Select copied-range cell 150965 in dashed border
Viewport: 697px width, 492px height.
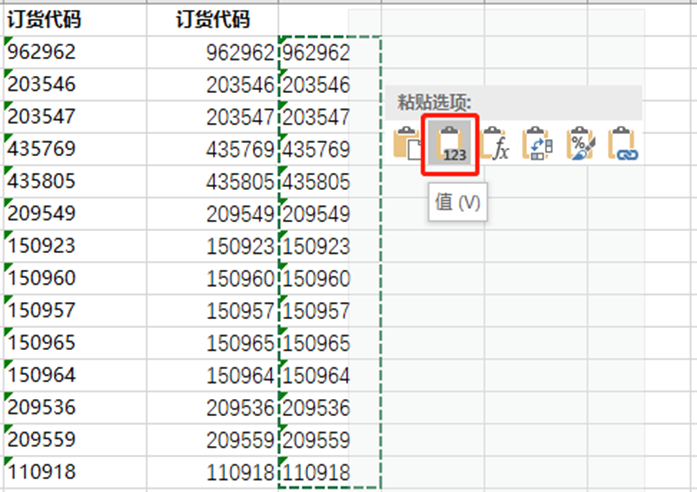(330, 343)
